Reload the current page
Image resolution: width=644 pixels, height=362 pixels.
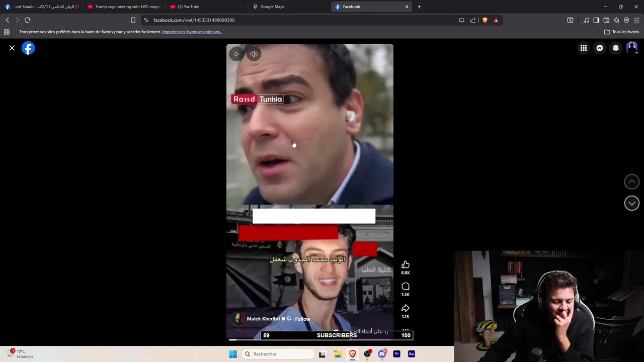27,20
